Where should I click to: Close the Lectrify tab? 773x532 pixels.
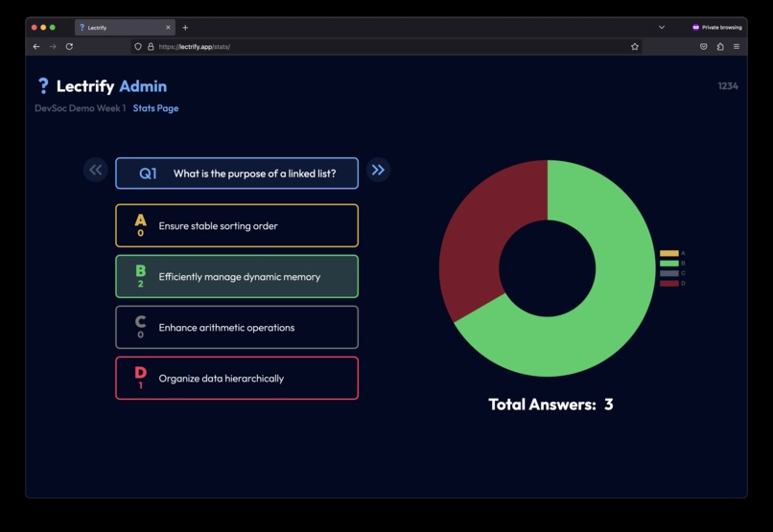pos(168,28)
